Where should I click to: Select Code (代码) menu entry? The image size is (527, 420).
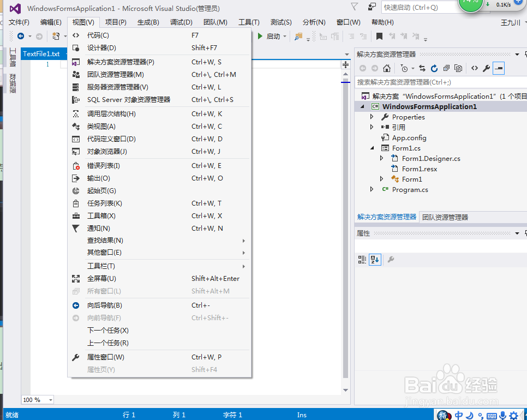tap(160, 35)
